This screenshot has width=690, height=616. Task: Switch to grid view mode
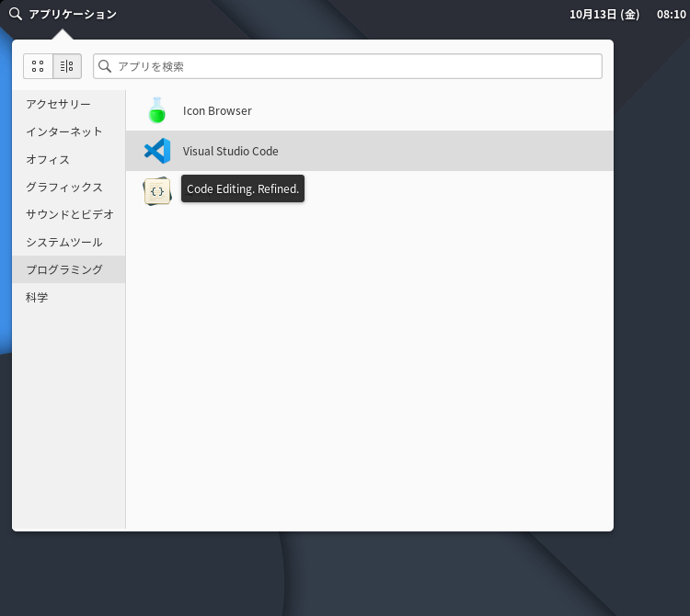[x=38, y=66]
